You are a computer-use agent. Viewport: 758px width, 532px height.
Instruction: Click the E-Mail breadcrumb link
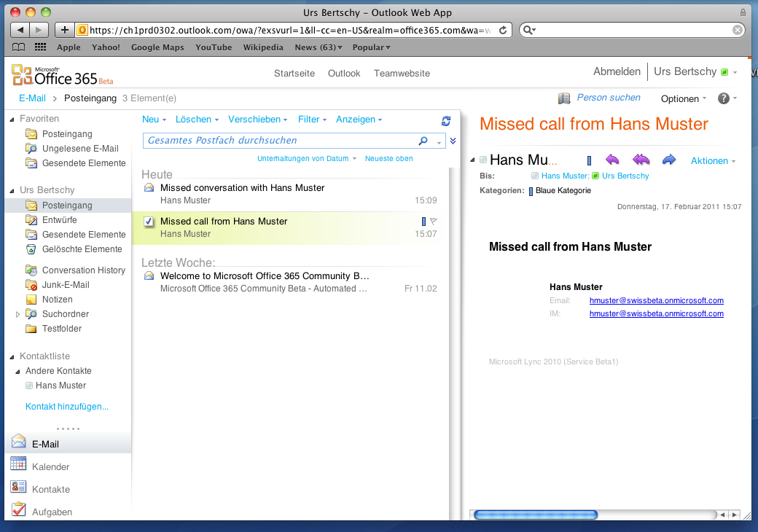coord(32,98)
